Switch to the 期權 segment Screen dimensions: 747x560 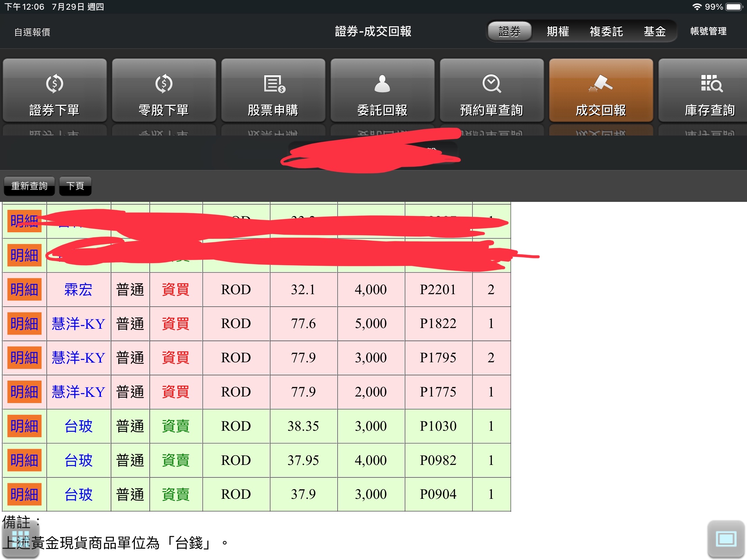pyautogui.click(x=557, y=31)
